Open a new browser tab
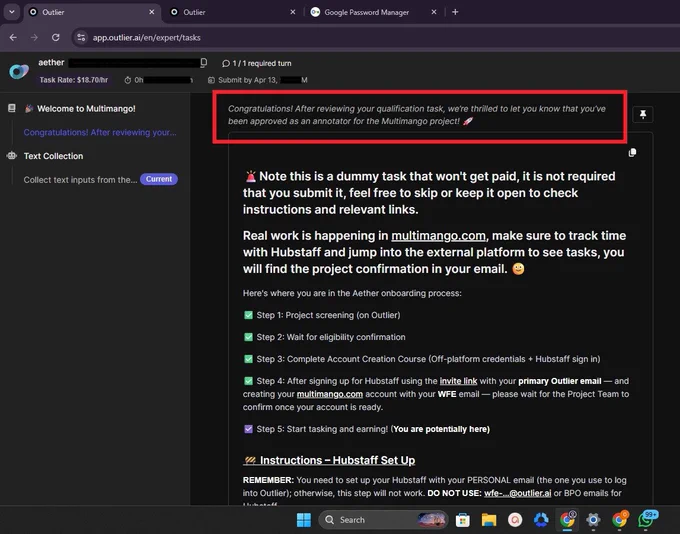This screenshot has width=680, height=534. coord(455,12)
